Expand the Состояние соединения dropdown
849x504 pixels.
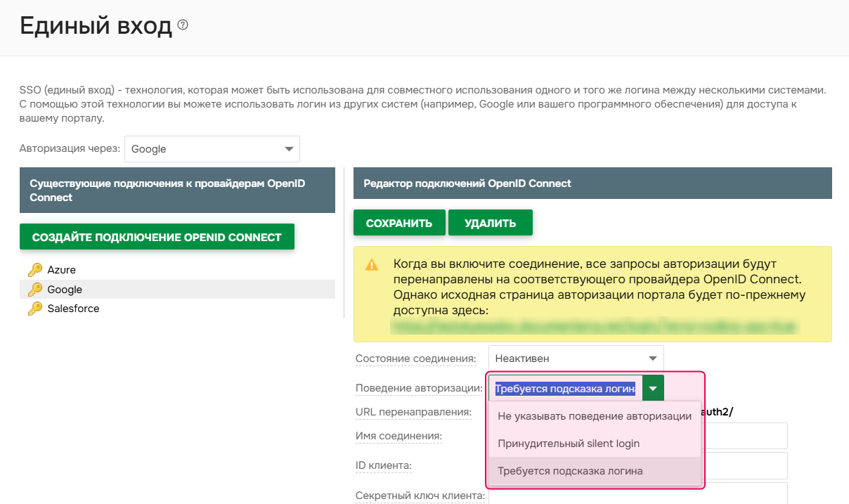click(x=576, y=358)
